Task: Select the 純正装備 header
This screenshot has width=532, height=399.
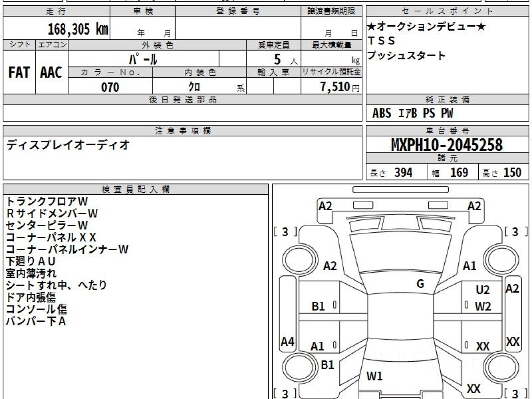Action: point(447,100)
